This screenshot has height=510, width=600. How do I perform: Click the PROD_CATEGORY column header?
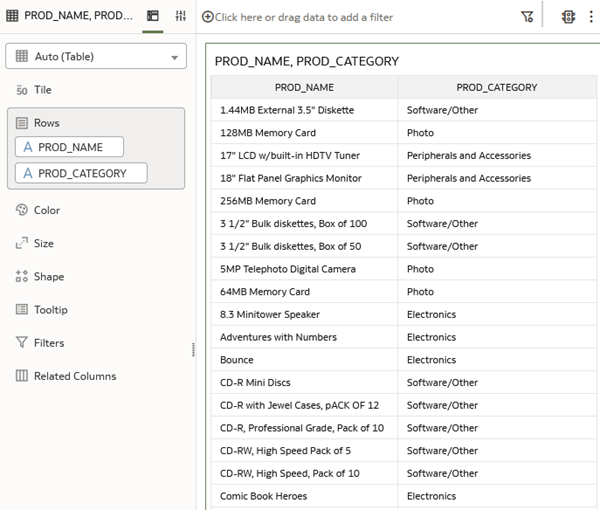pos(497,87)
